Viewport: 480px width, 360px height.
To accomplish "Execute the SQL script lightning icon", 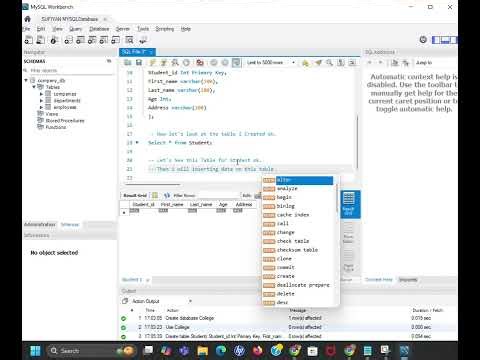I will tap(152, 63).
